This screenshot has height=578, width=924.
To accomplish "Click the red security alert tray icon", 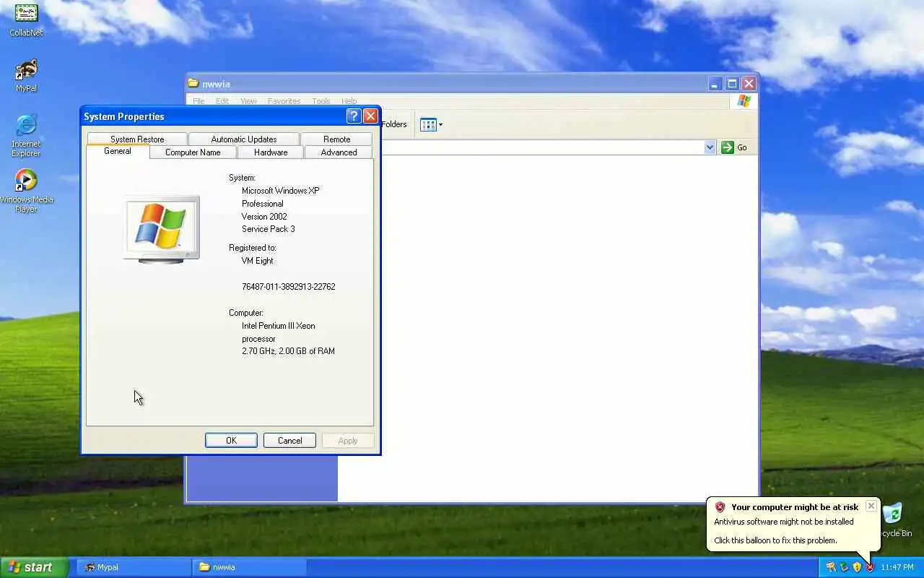I will pos(870,567).
